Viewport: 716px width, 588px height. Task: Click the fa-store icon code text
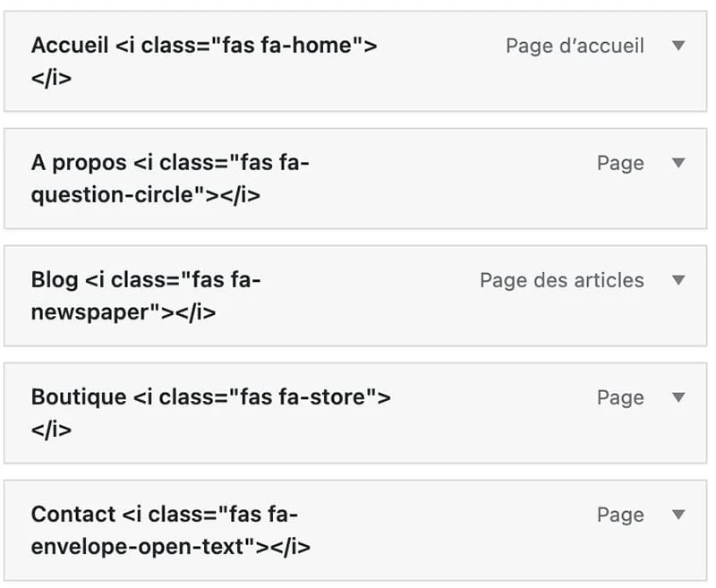point(331,396)
